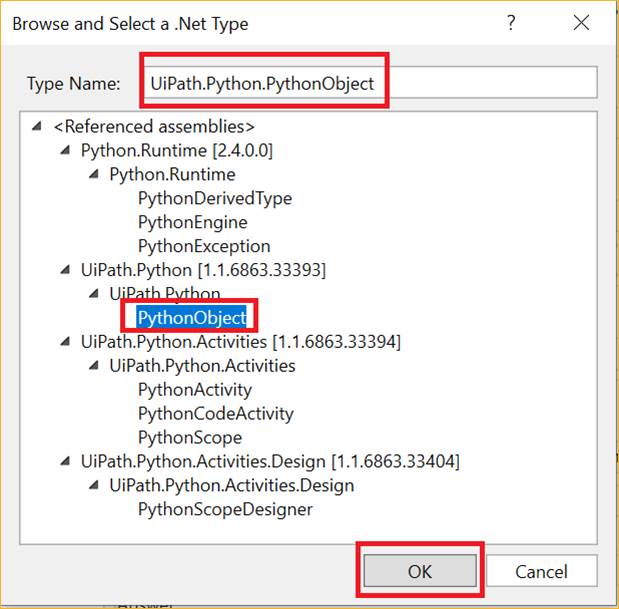Select the PythonScope type

pos(190,437)
